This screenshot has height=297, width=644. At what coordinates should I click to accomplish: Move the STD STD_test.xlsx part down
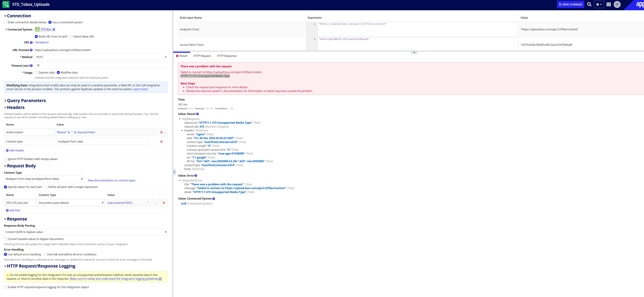coord(156,203)
